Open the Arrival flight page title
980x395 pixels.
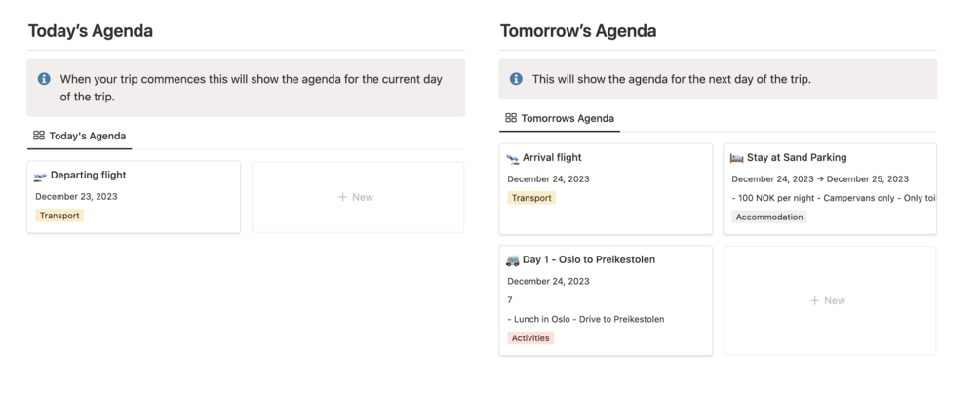tap(552, 157)
